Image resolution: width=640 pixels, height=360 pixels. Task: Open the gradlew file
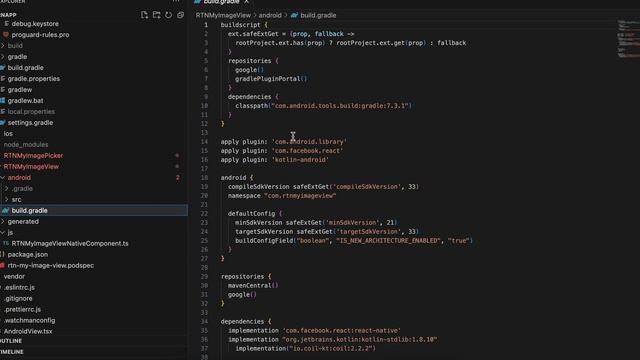click(20, 90)
